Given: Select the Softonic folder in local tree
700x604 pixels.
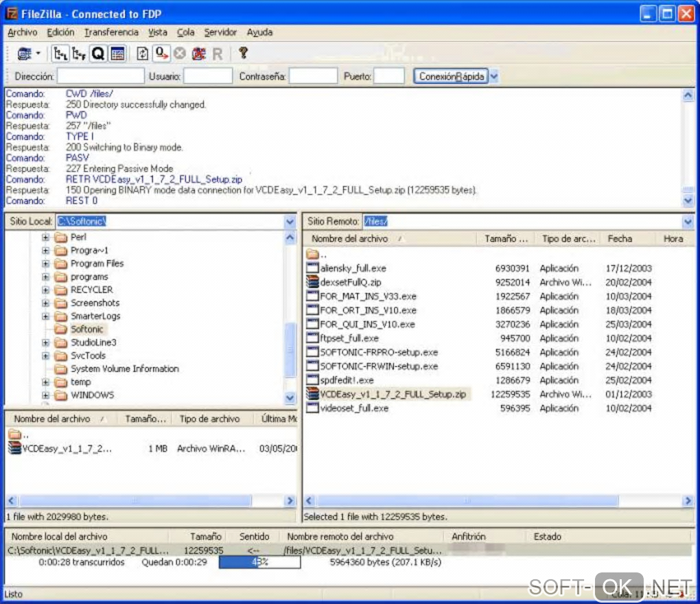Looking at the screenshot, I should 86,329.
